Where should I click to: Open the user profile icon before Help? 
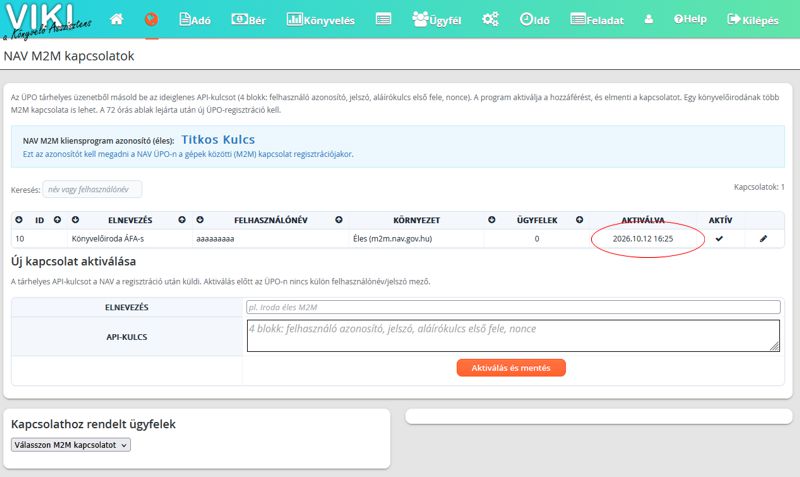click(648, 19)
